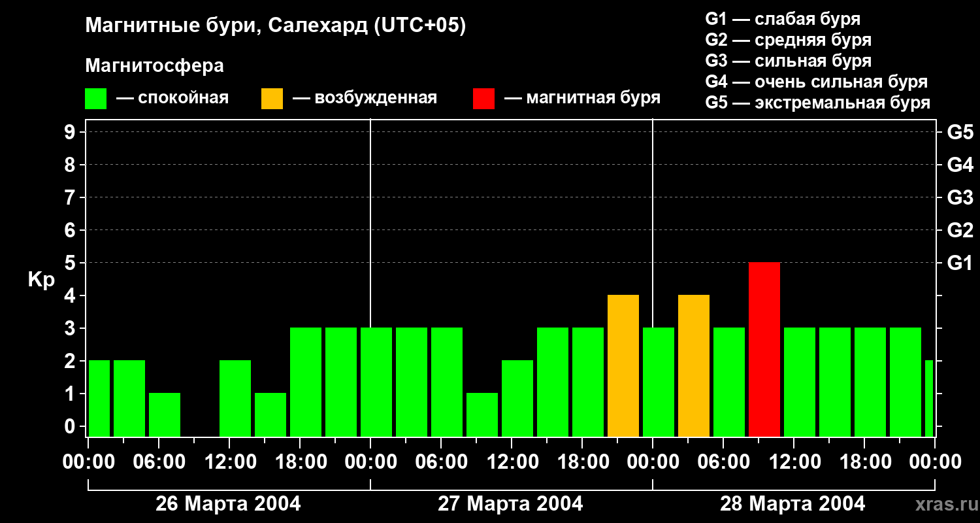Click the orange возбужденная legend swatch

click(x=272, y=99)
